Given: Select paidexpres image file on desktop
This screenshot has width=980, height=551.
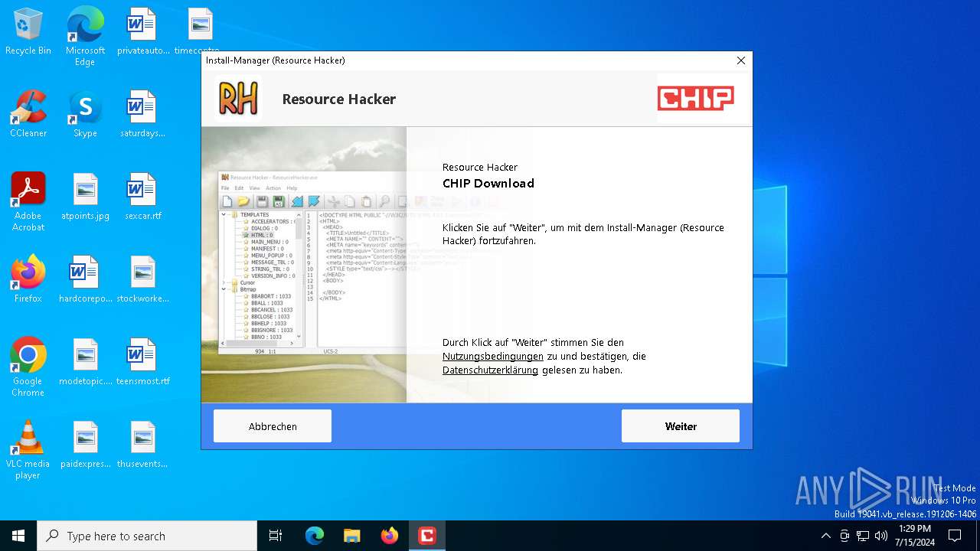Looking at the screenshot, I should 85,445.
